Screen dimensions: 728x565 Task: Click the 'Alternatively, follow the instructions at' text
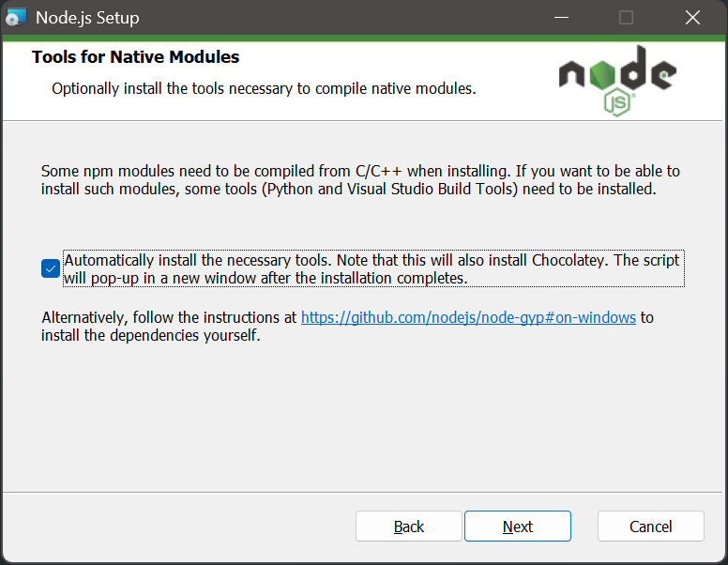coord(169,317)
